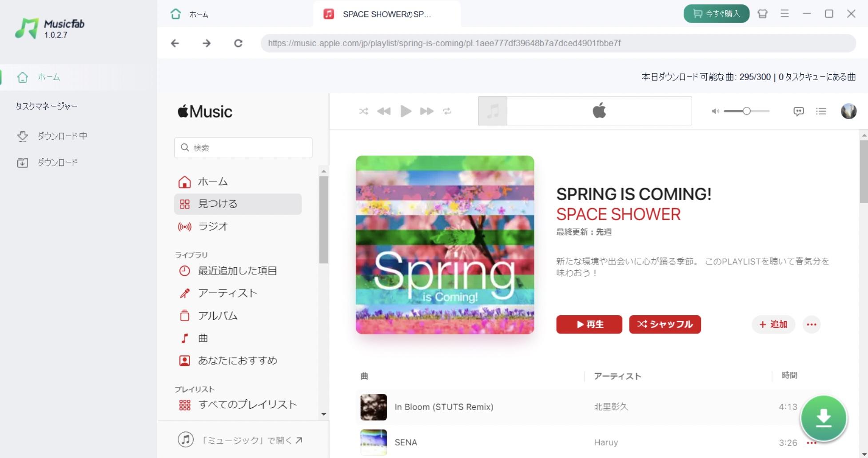Open the lyrics speech bubble icon
This screenshot has width=868, height=458.
[799, 111]
